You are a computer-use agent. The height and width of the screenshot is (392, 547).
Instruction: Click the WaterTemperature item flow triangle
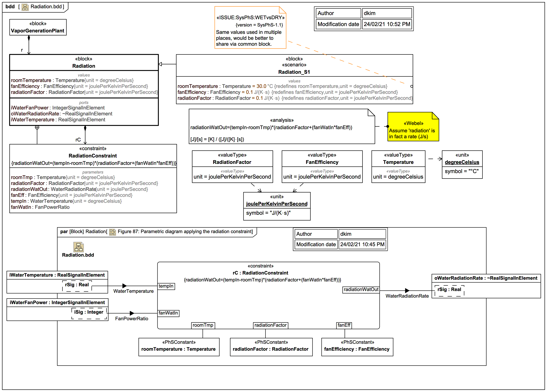pyautogui.click(x=124, y=286)
